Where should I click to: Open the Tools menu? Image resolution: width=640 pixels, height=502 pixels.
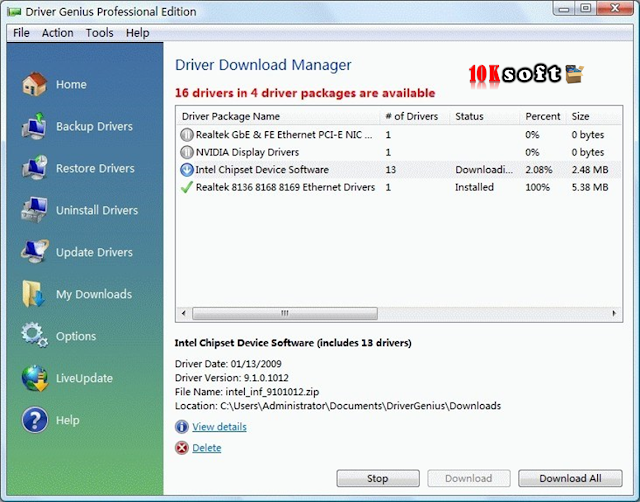99,33
